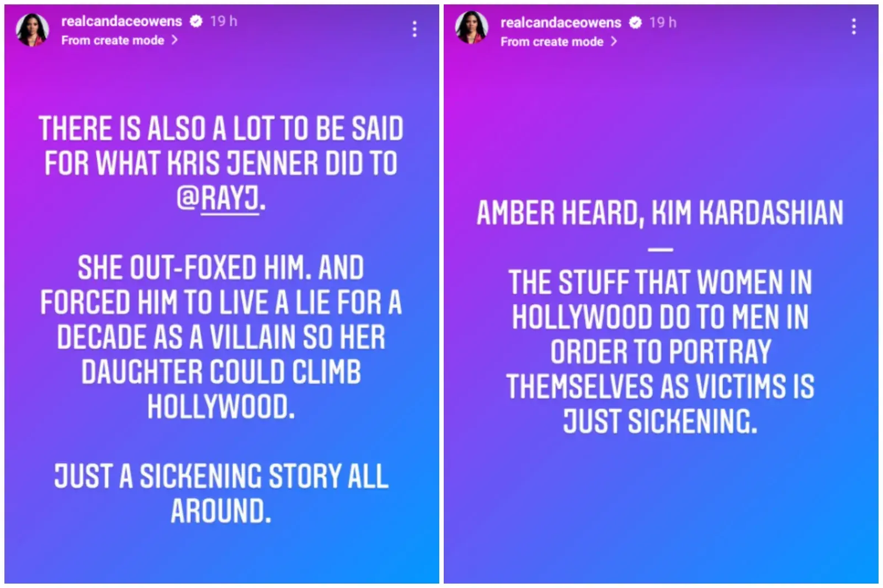Viewport: 883px width, 588px height.
Task: Open the three-dot options menu on right story
Action: 854,25
